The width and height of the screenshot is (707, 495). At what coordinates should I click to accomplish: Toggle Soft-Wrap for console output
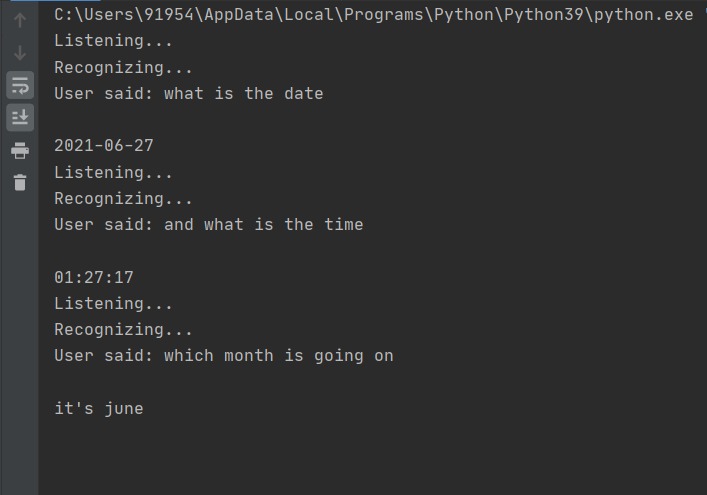click(19, 85)
